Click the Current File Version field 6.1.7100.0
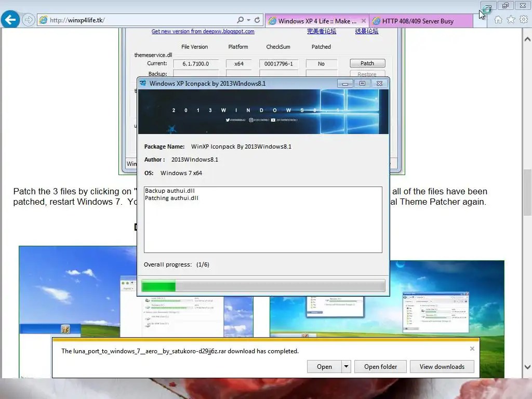 pyautogui.click(x=196, y=63)
